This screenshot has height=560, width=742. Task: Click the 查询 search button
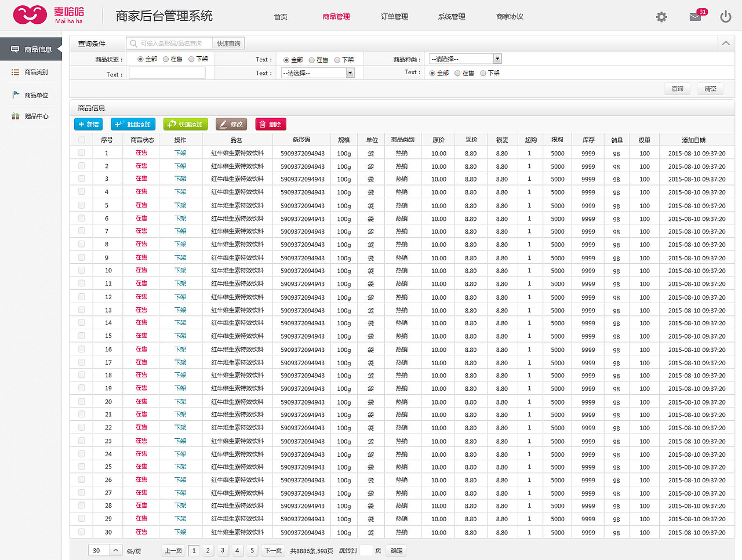point(677,89)
